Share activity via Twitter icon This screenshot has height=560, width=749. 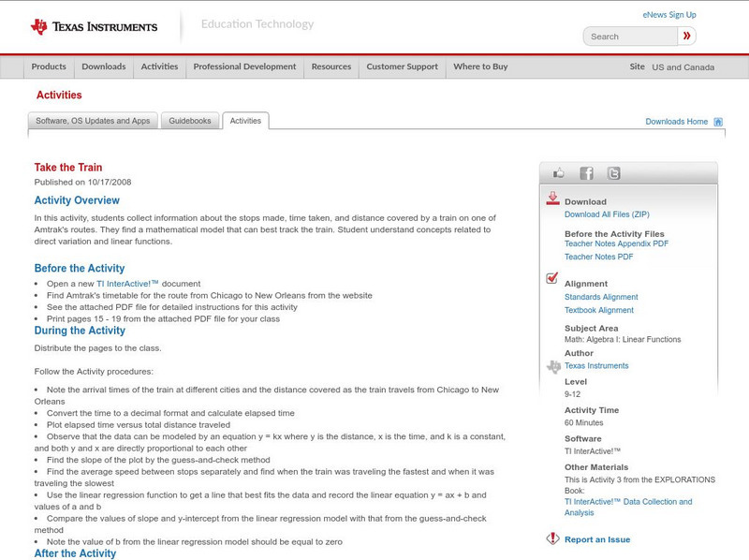613,173
